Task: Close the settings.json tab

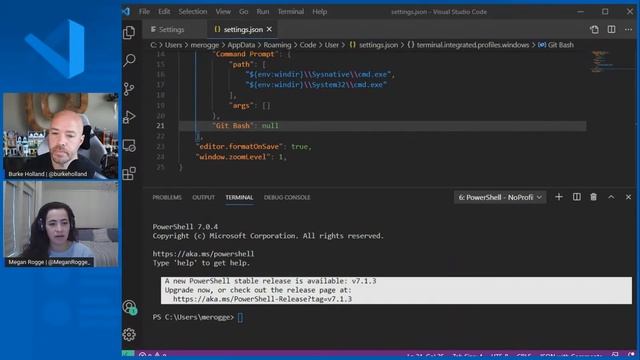Action: pos(269,29)
